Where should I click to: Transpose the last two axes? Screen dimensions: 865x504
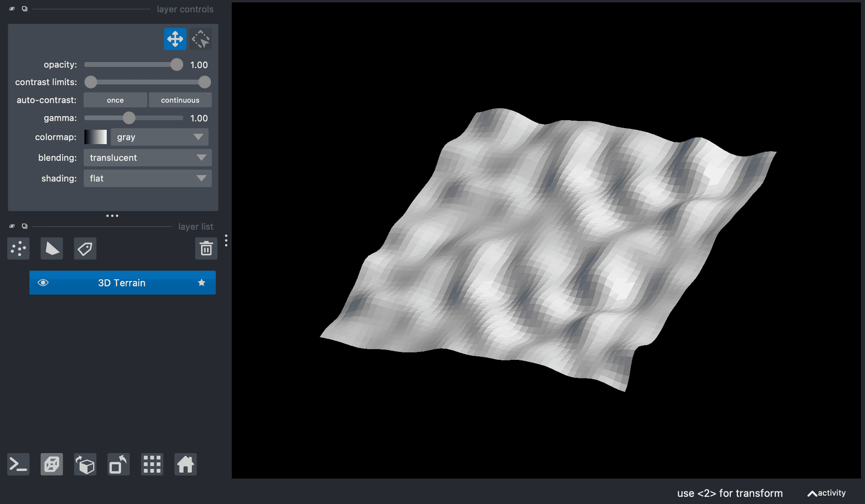click(x=118, y=464)
